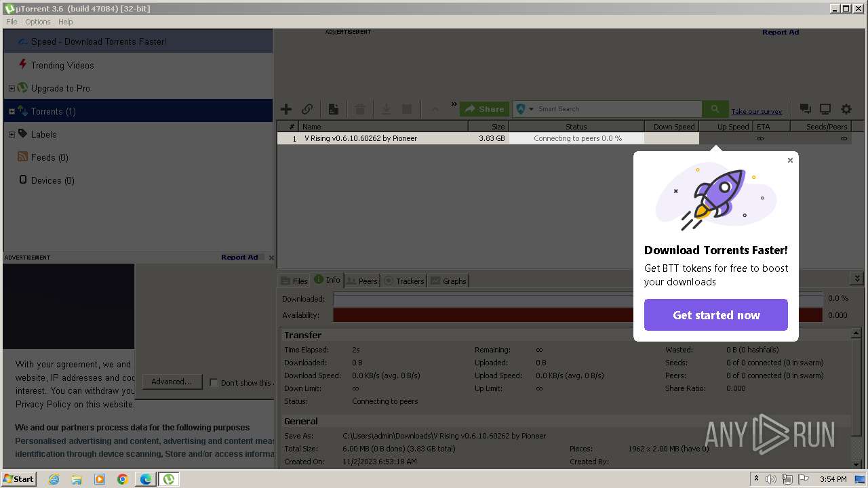Click the Advanced... button
Viewport: 868px width, 488px height.
(x=172, y=382)
